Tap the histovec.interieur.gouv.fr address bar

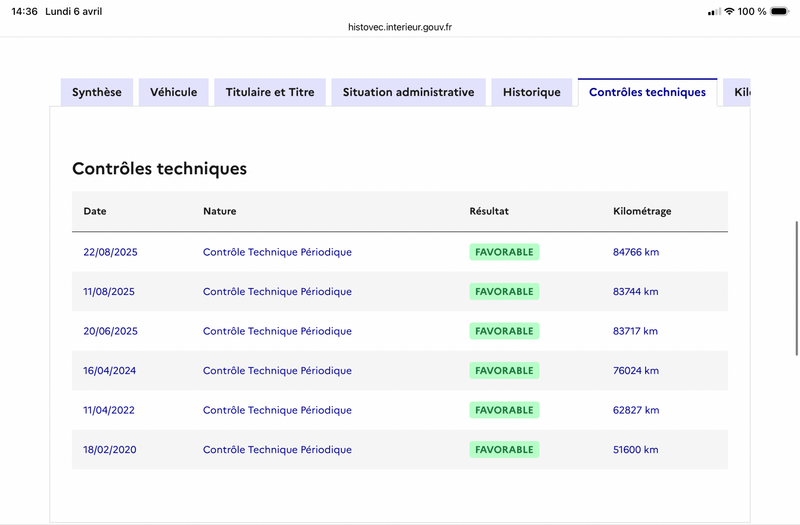coord(400,27)
